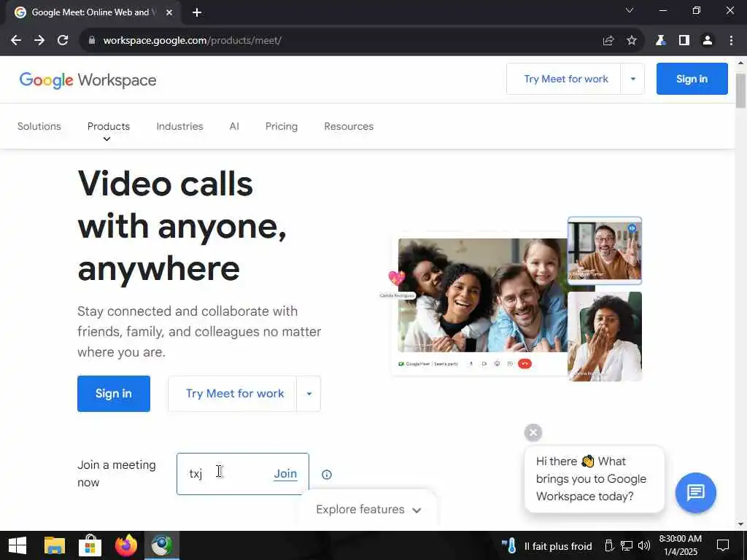The height and width of the screenshot is (560, 747).
Task: Open File Explorer from taskbar
Action: pyautogui.click(x=54, y=545)
